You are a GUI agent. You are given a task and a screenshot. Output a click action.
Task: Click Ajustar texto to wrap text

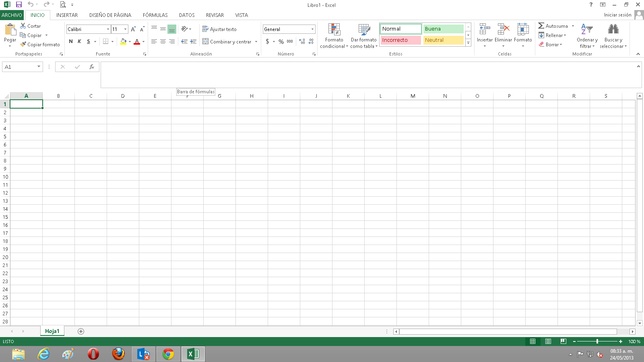pos(220,29)
